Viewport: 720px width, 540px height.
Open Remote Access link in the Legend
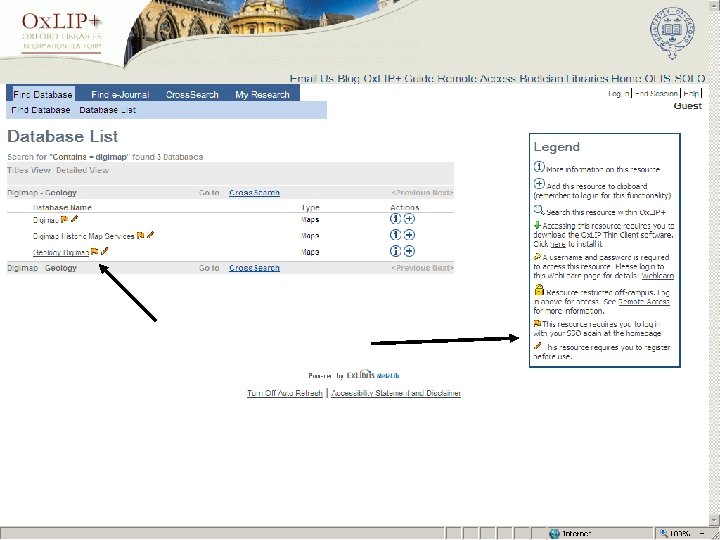pyautogui.click(x=643, y=302)
